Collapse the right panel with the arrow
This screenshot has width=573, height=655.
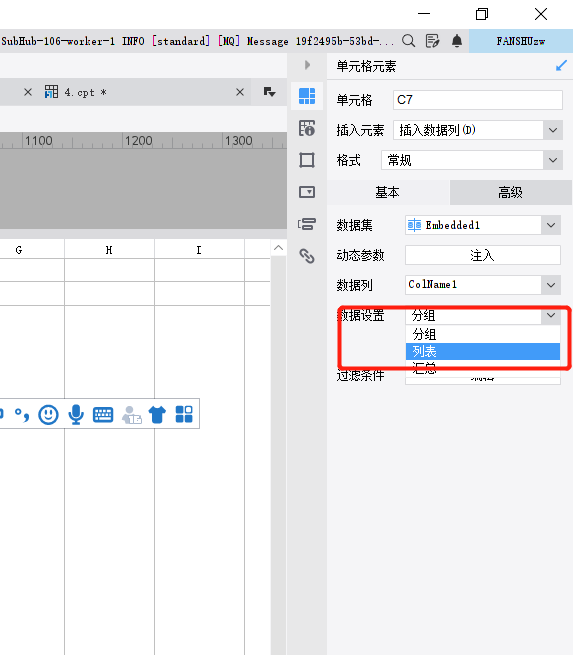coord(307,65)
